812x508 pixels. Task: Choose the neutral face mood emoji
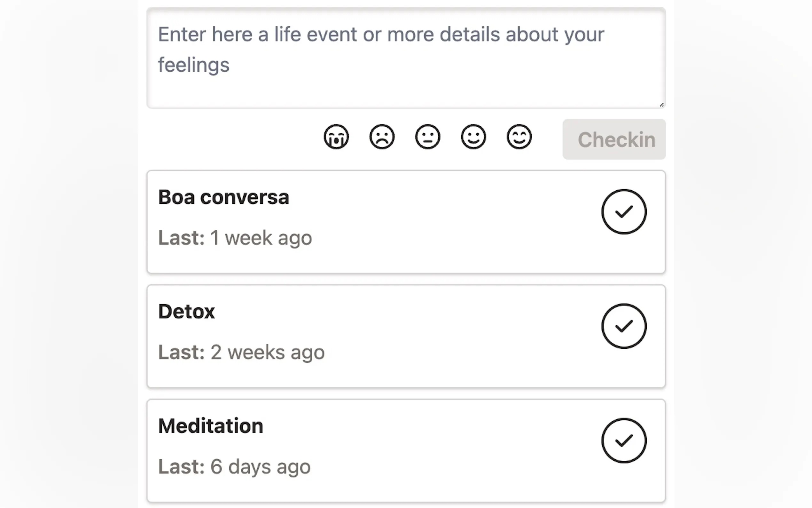coord(427,137)
